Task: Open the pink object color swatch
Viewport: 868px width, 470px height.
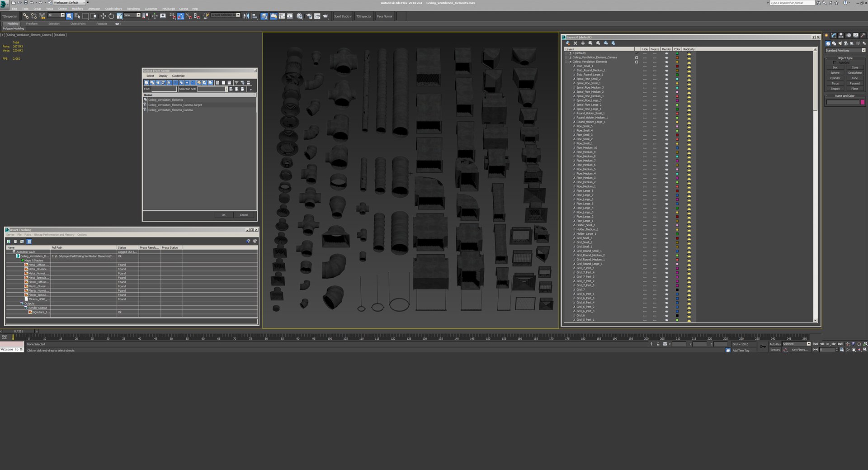Action: 863,102
